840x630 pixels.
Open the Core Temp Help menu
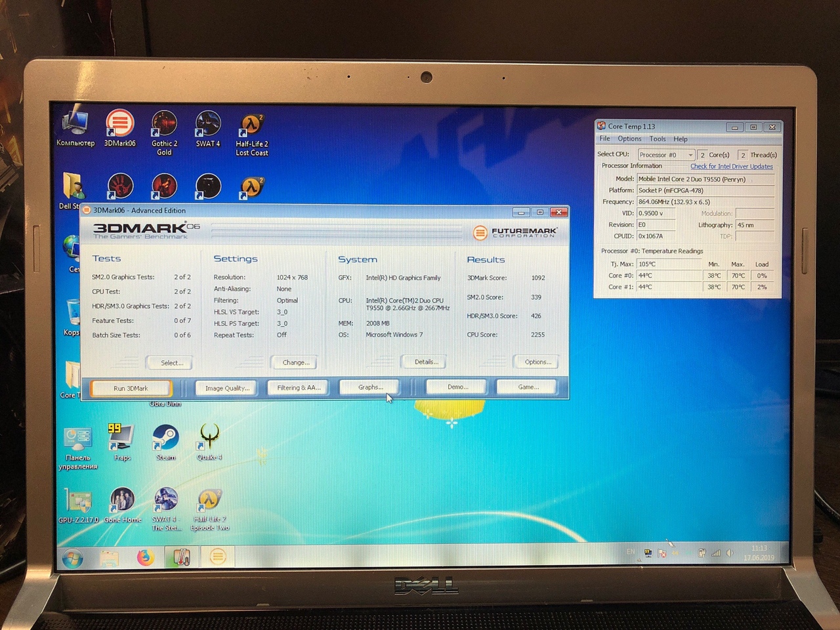click(681, 138)
